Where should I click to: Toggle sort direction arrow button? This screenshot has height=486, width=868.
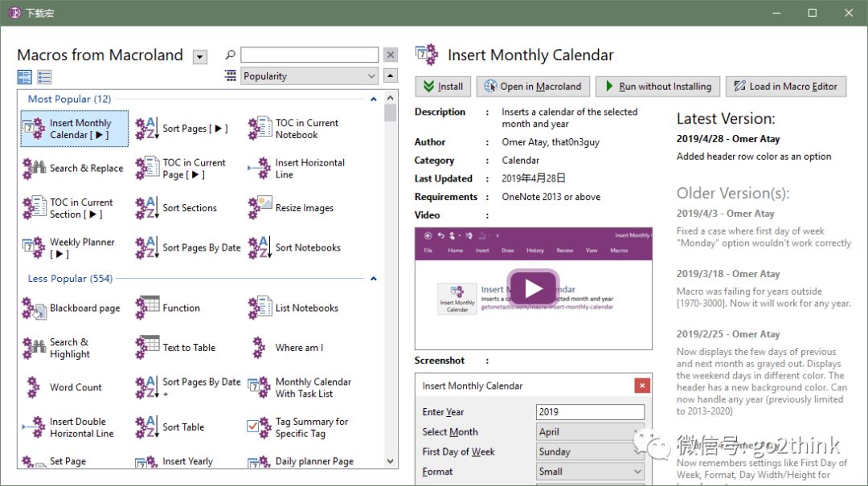point(391,76)
